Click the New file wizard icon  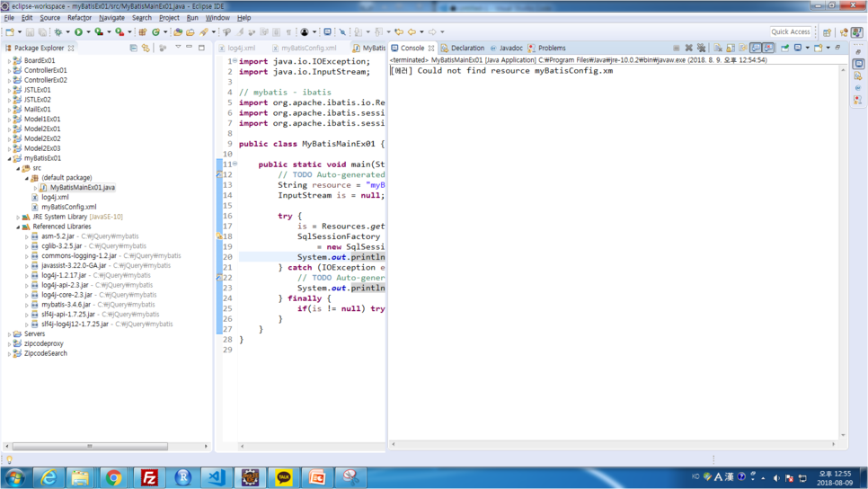[10, 32]
